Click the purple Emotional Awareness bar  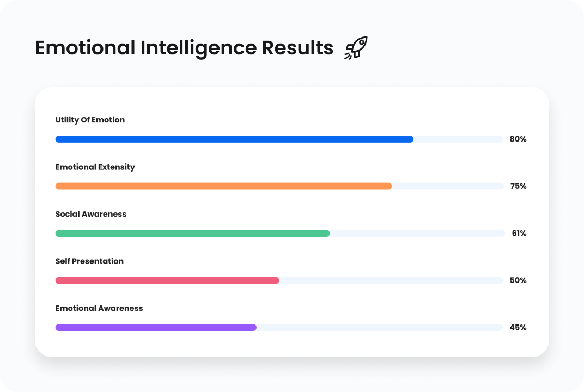tap(156, 328)
